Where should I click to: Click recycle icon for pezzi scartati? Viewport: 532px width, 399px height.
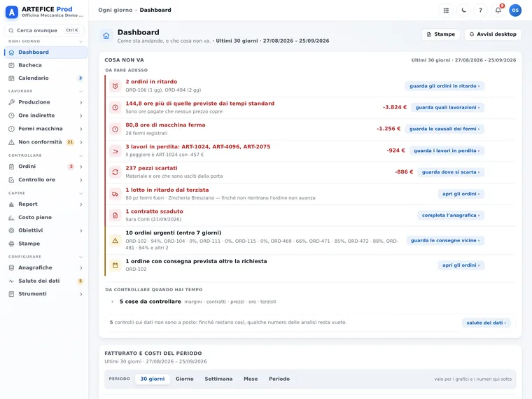click(x=115, y=172)
